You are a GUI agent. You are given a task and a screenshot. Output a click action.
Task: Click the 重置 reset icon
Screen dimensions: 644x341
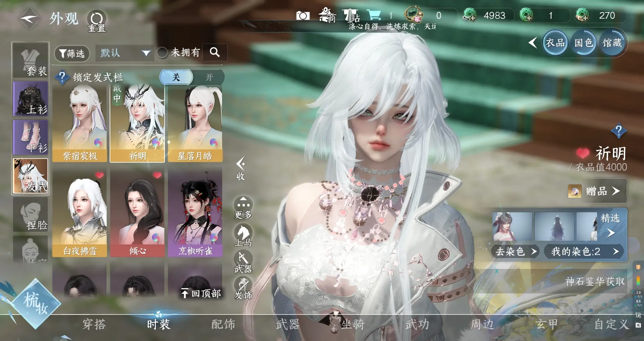click(97, 21)
